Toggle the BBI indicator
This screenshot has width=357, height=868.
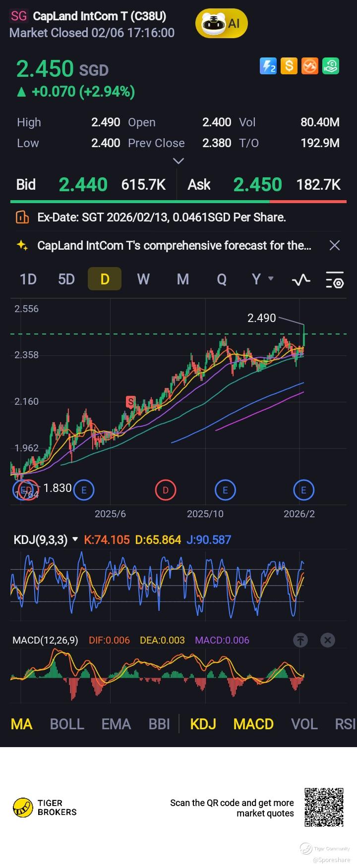[x=159, y=724]
